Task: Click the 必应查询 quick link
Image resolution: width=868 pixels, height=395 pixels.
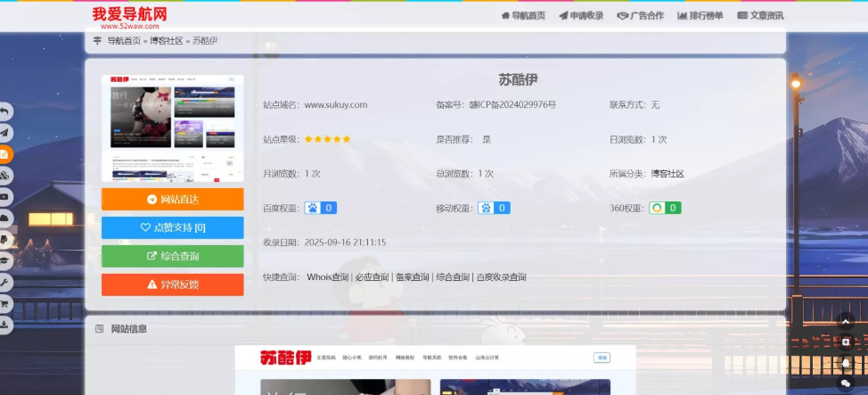Action: [372, 277]
